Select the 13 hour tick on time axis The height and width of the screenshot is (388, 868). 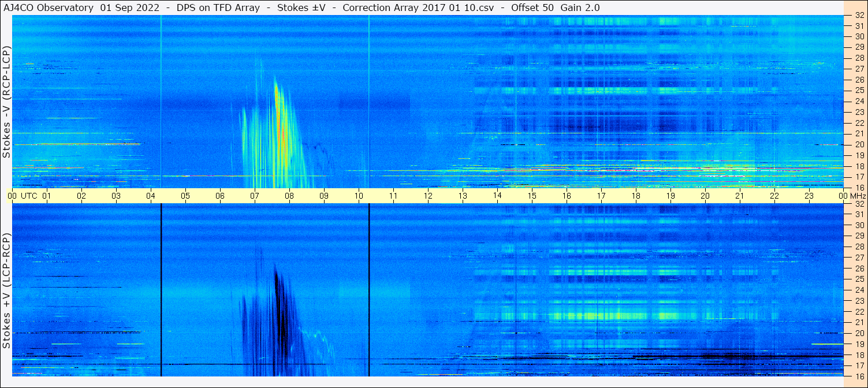(x=463, y=196)
